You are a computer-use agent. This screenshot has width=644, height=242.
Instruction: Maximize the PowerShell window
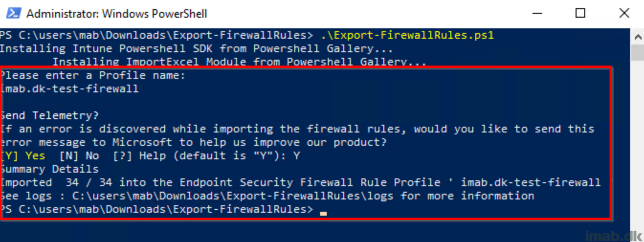(580, 13)
